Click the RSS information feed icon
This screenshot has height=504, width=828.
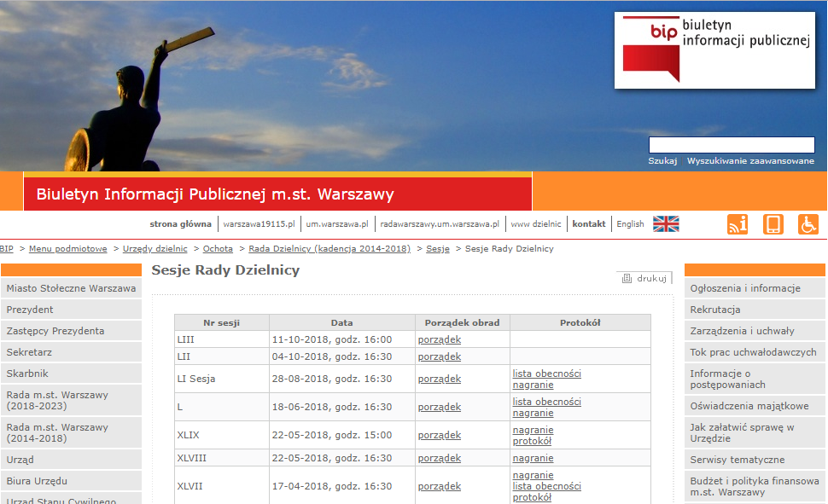(738, 224)
